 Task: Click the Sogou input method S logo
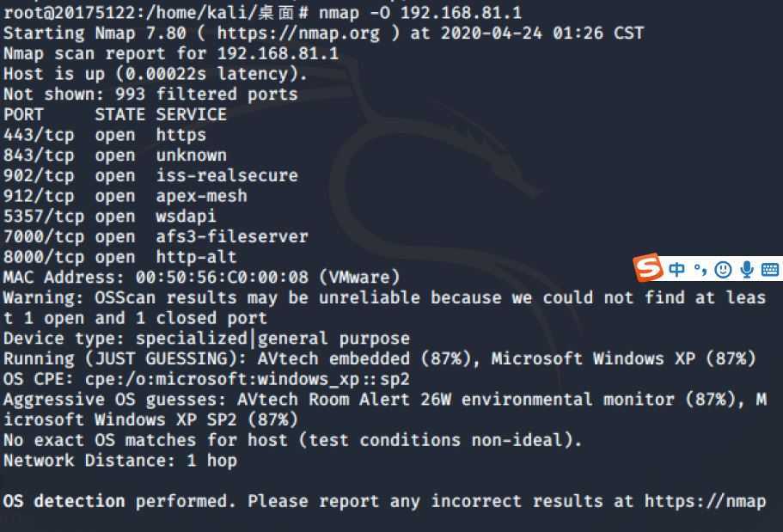pos(648,268)
